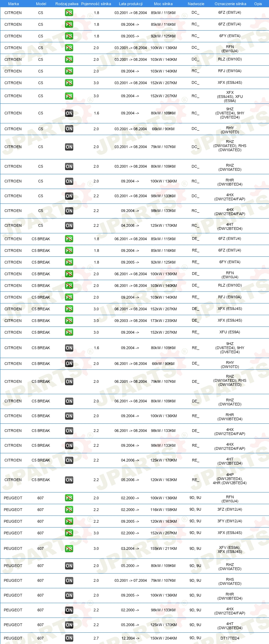This screenshot has width=269, height=644.
Task: Click the 2.7 engine capacity cell
Action: tap(96, 638)
